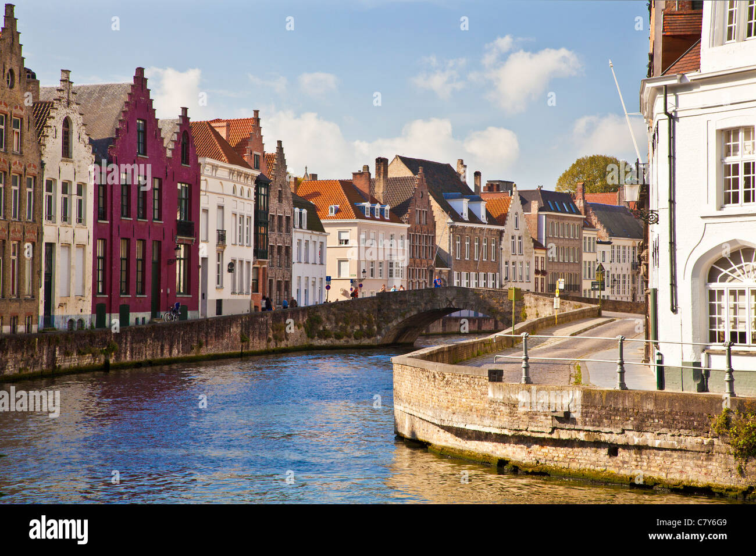Image resolution: width=756 pixels, height=556 pixels.
Task: Click the blue round traffic sign by the bridge
Action: (x=327, y=287)
